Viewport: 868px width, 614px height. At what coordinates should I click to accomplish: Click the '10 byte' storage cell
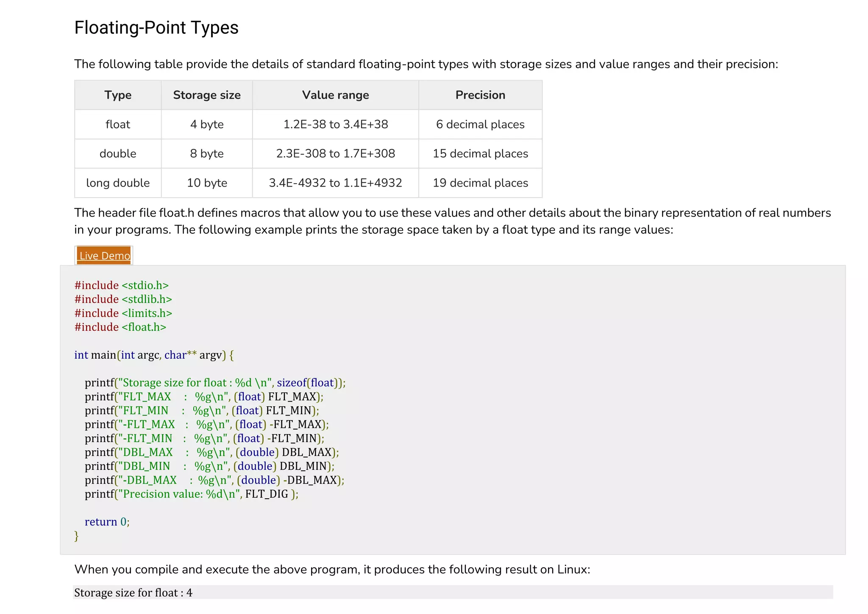tap(207, 183)
